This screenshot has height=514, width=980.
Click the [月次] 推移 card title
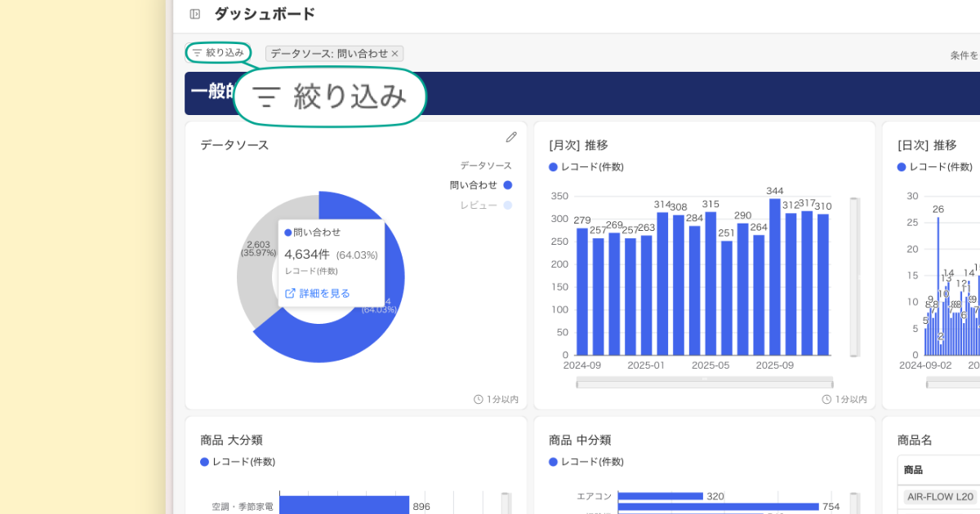tap(578, 145)
